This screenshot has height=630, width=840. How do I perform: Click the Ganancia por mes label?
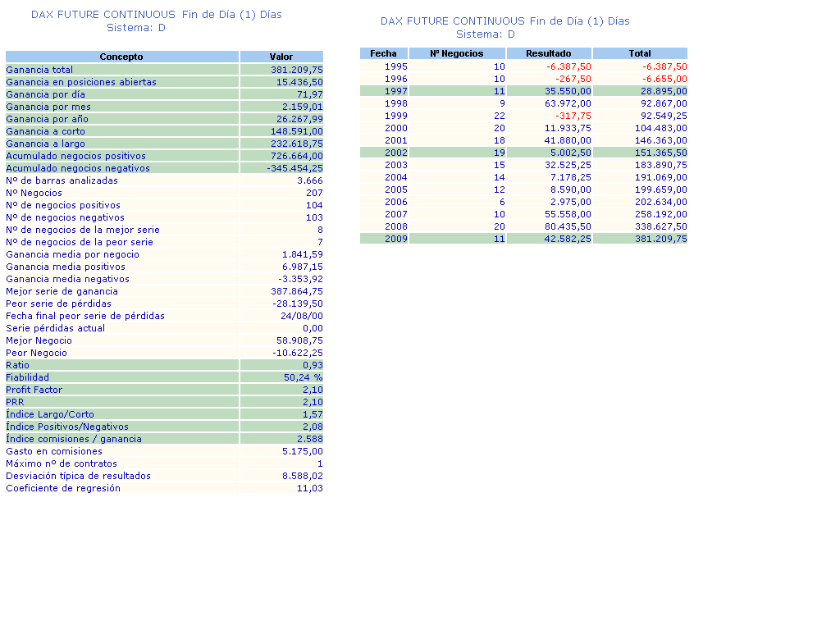pyautogui.click(x=48, y=107)
